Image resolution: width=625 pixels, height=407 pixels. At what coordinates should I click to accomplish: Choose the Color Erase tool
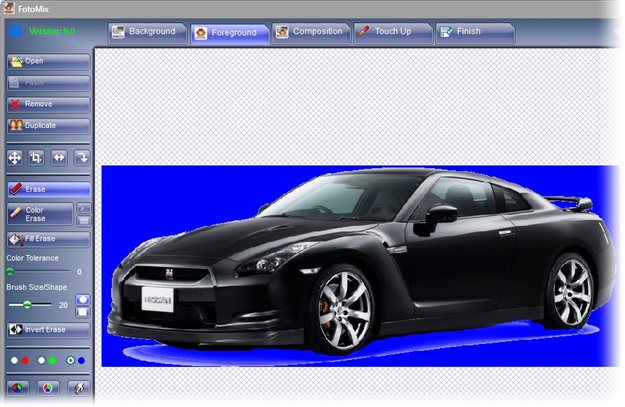(40, 214)
